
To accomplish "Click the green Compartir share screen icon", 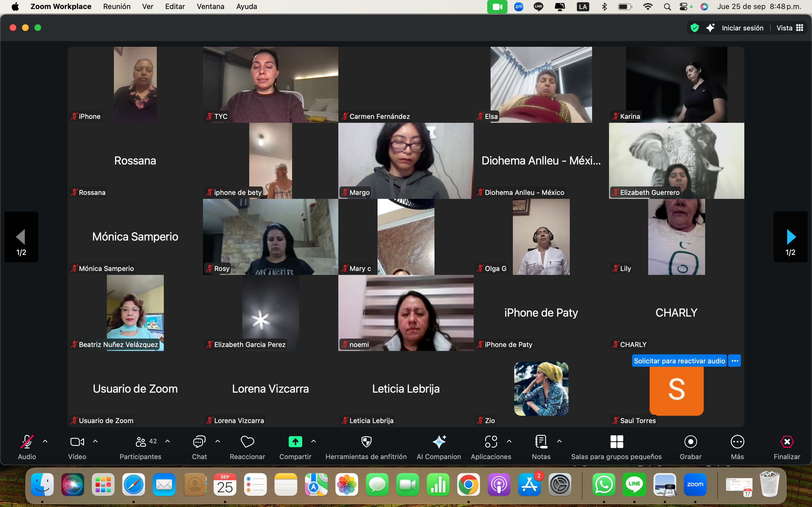I will [x=295, y=442].
